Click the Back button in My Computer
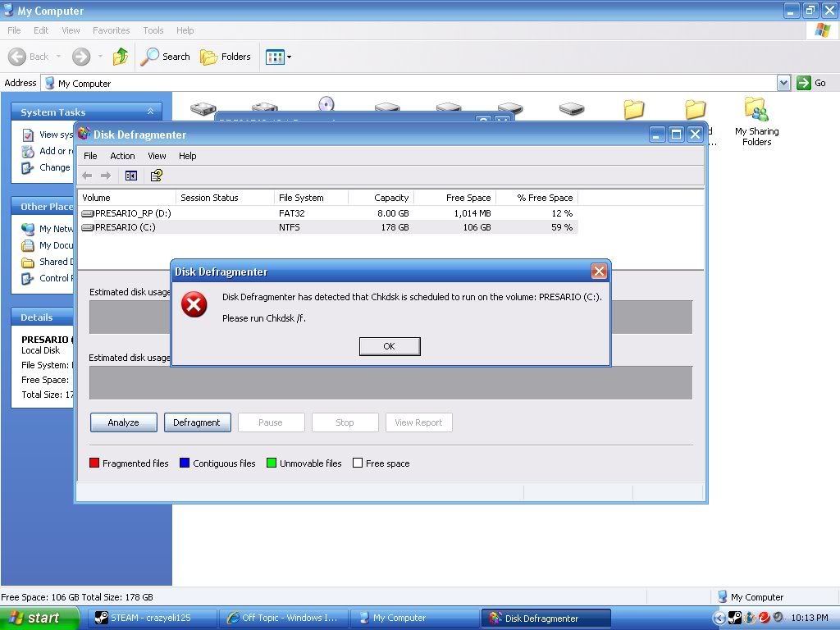The width and height of the screenshot is (840, 630). pos(29,57)
